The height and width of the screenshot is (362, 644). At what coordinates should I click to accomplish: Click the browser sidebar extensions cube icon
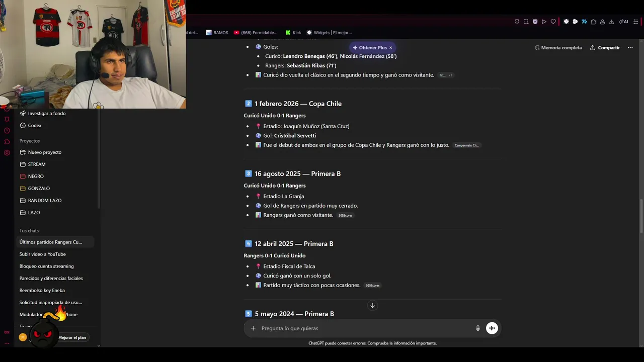pos(7,142)
